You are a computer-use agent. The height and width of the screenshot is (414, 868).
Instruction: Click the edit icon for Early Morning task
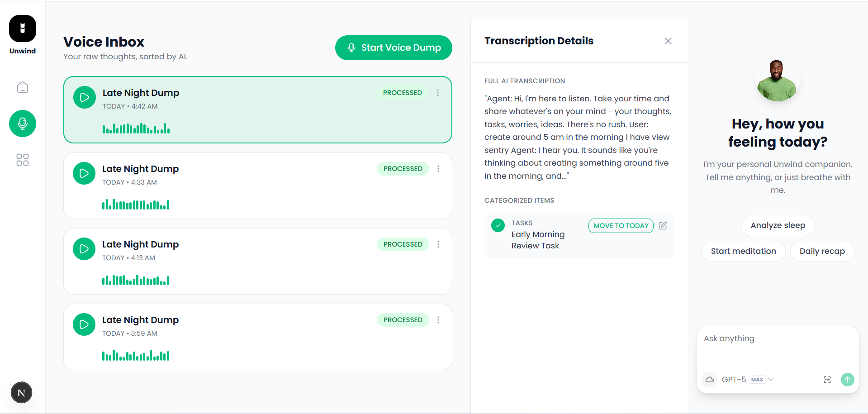[x=663, y=225]
